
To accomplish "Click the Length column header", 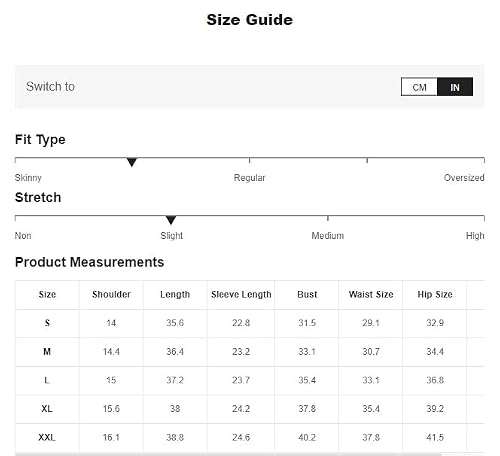I will click(x=175, y=295).
